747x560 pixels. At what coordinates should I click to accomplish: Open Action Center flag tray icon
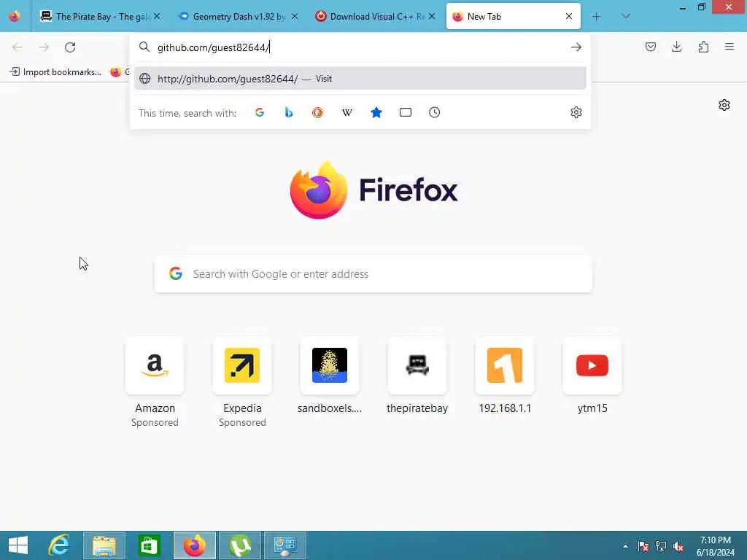(x=643, y=546)
